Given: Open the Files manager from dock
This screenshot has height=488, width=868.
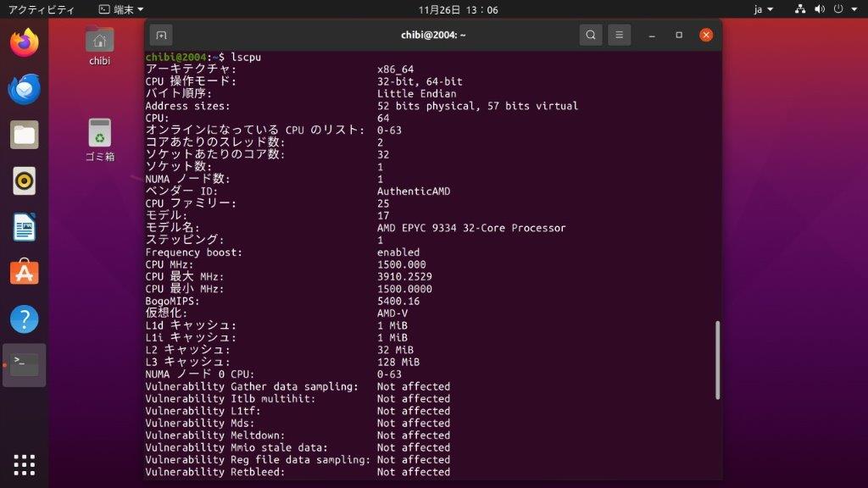Looking at the screenshot, I should [25, 135].
